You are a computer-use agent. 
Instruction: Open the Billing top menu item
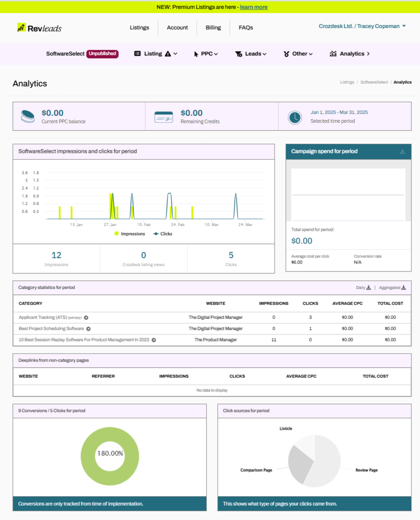[213, 27]
